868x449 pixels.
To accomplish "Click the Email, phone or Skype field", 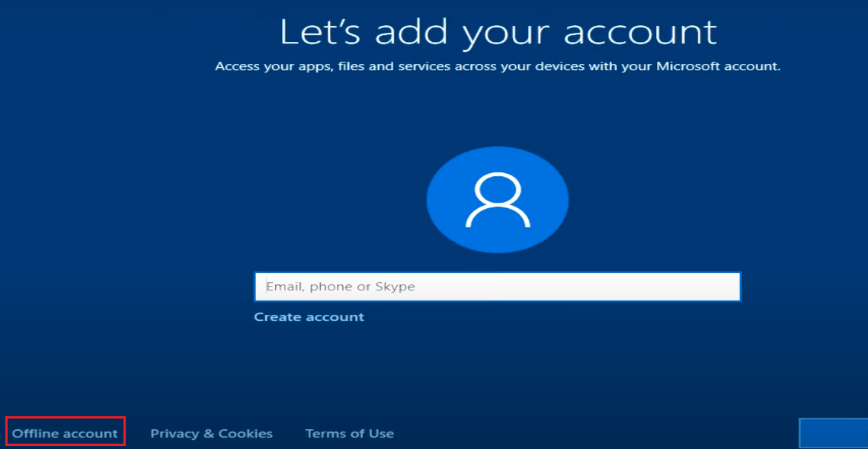I will tap(497, 286).
